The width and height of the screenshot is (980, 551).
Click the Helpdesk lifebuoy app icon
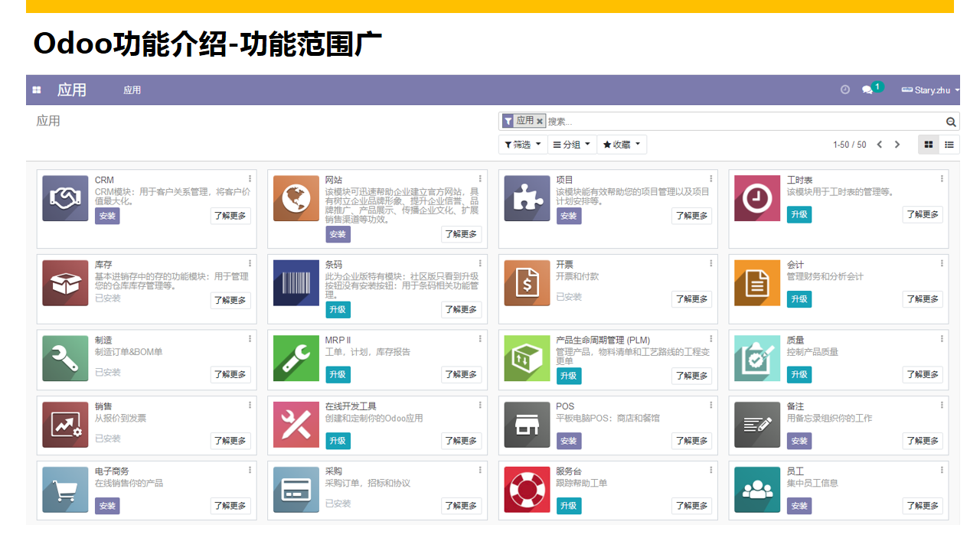(x=527, y=490)
